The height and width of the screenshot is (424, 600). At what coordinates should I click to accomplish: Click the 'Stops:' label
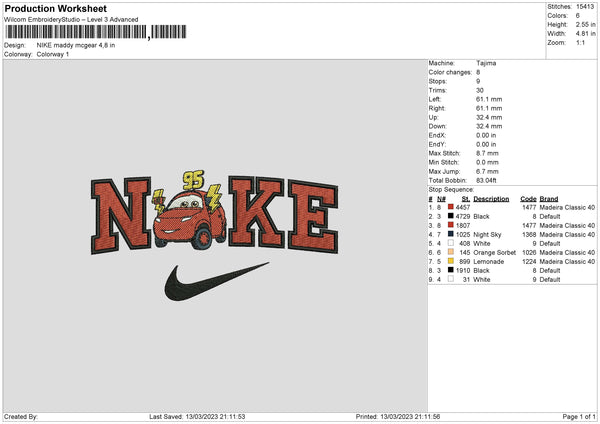click(x=438, y=81)
